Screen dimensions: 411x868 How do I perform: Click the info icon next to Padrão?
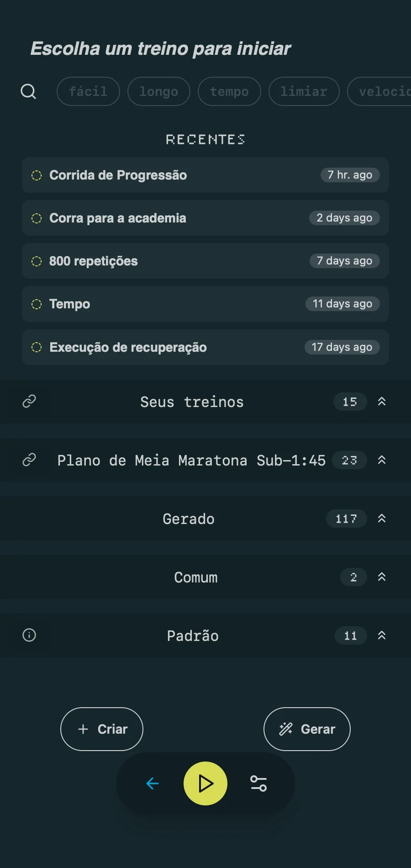pos(29,635)
